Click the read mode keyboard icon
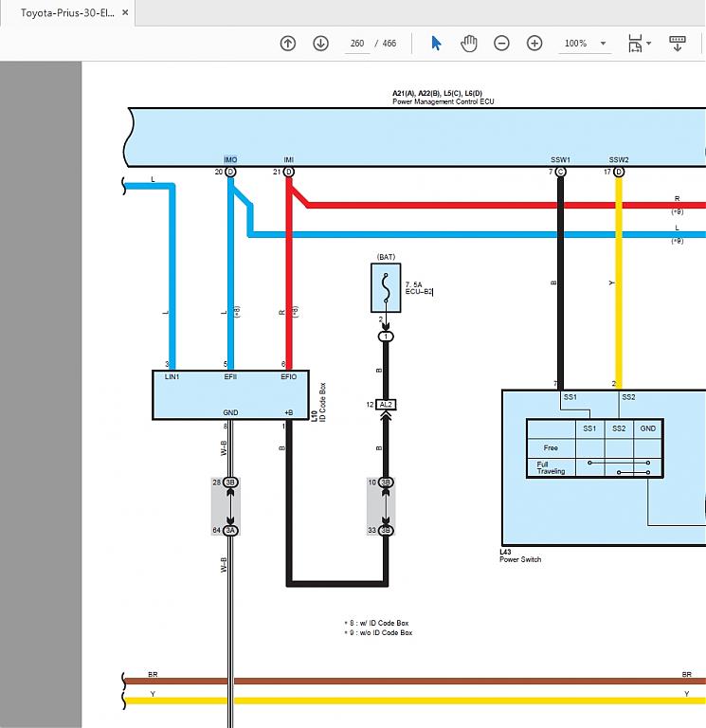The width and height of the screenshot is (706, 728). [678, 43]
